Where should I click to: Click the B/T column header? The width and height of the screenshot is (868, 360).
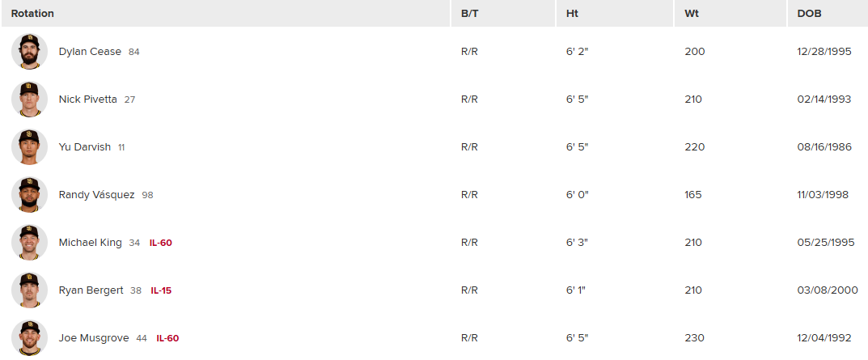click(470, 14)
